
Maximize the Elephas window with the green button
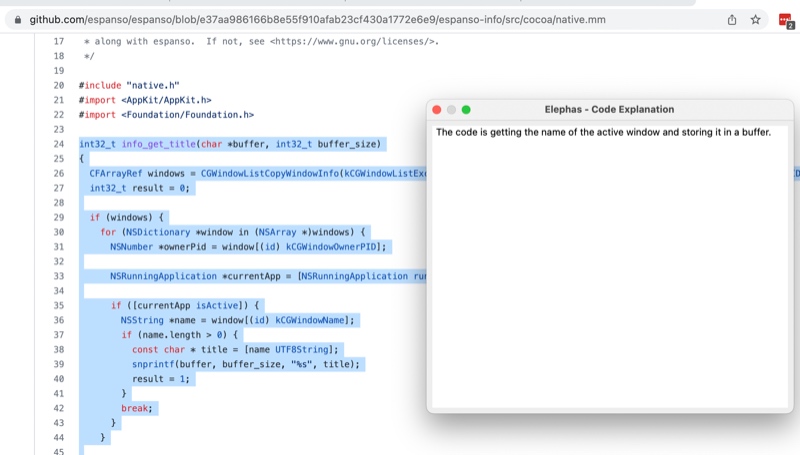coord(466,109)
